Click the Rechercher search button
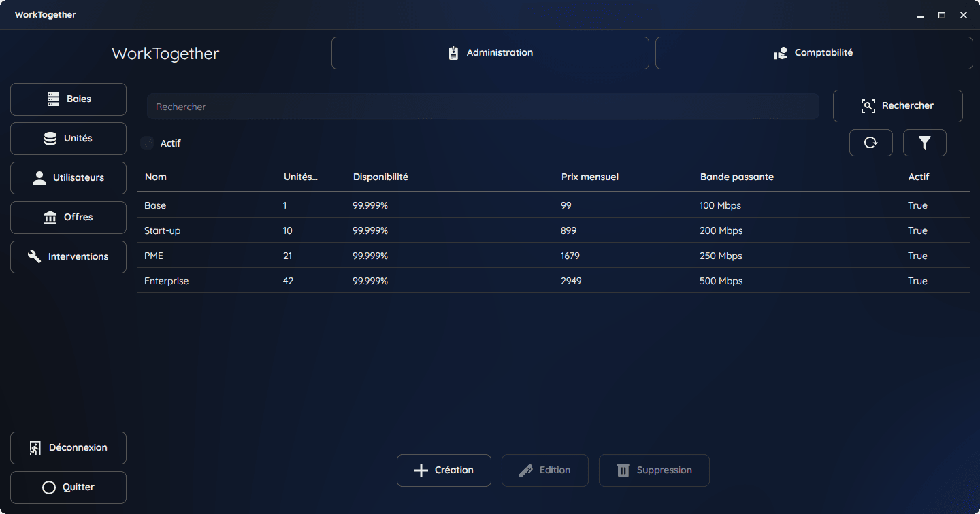The width and height of the screenshot is (980, 514). click(898, 106)
